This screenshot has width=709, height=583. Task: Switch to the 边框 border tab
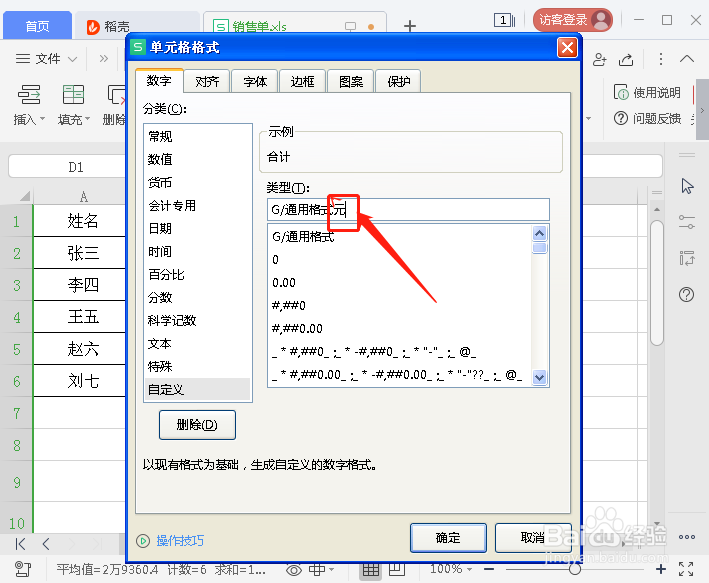pos(302,81)
